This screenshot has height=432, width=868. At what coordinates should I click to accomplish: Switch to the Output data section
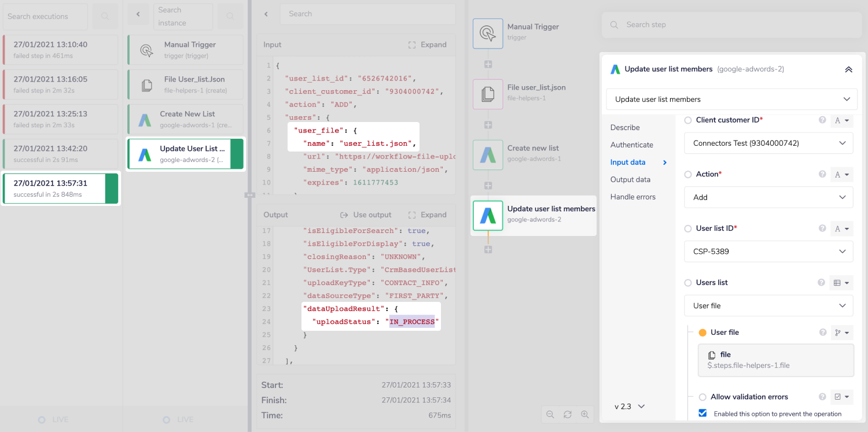(630, 179)
